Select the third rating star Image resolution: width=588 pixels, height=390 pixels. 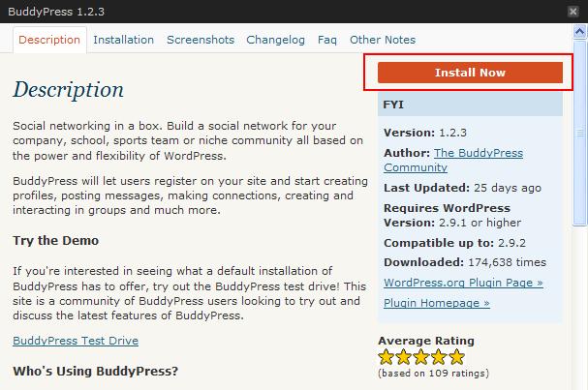pyautogui.click(x=421, y=357)
